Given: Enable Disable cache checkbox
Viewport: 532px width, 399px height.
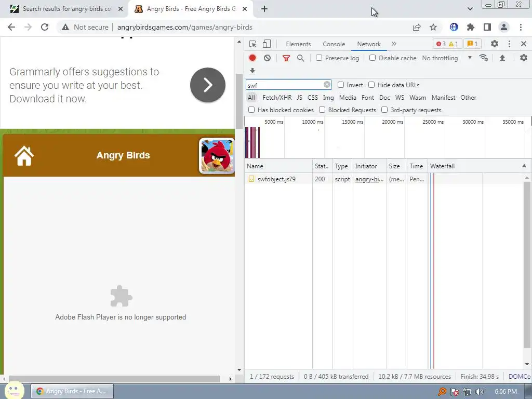Looking at the screenshot, I should click(373, 58).
